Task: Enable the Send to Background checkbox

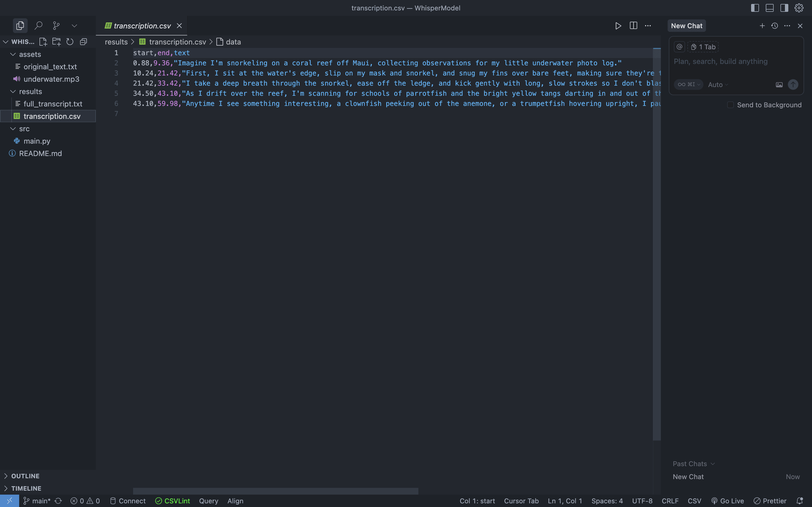Action: coord(730,105)
